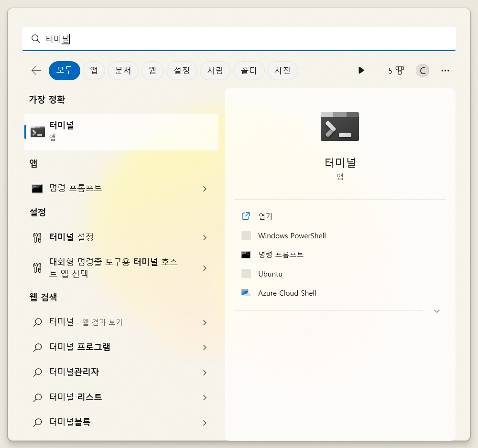Select web suggestion 터미널 리스트
Screen dimensions: 478x448
pyautogui.click(x=121, y=398)
